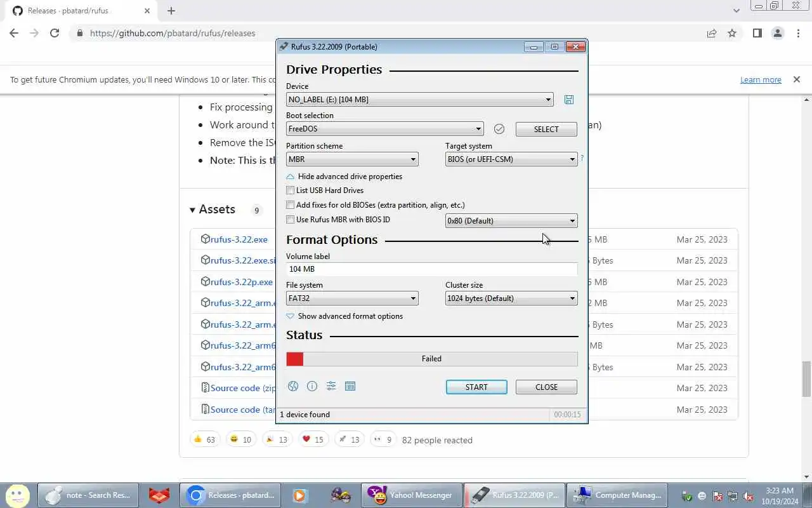This screenshot has height=508, width=812.
Task: Open the Learn more link
Action: click(761, 79)
